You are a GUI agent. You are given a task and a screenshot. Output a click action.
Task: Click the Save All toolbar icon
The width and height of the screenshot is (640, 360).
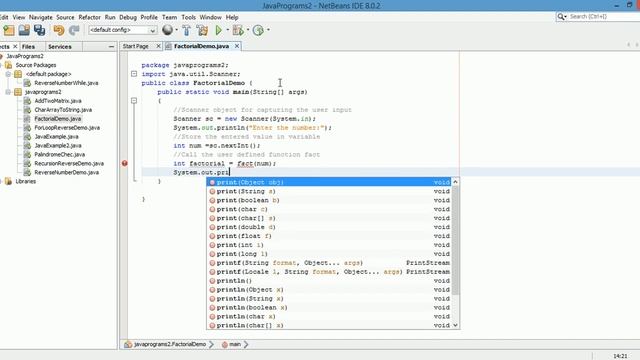(40, 30)
